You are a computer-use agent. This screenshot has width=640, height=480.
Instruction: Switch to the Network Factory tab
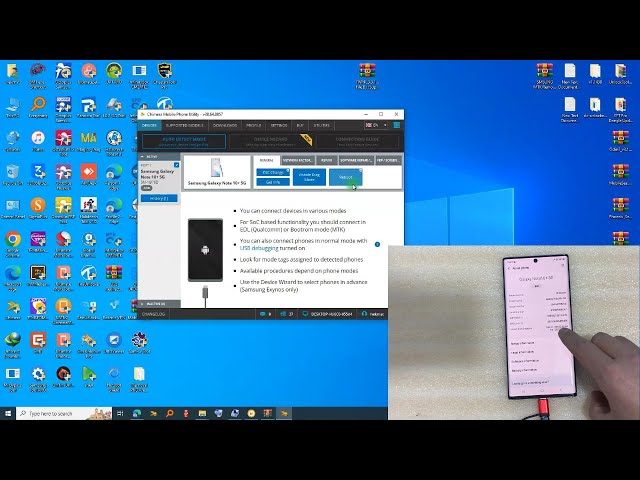pyautogui.click(x=298, y=160)
